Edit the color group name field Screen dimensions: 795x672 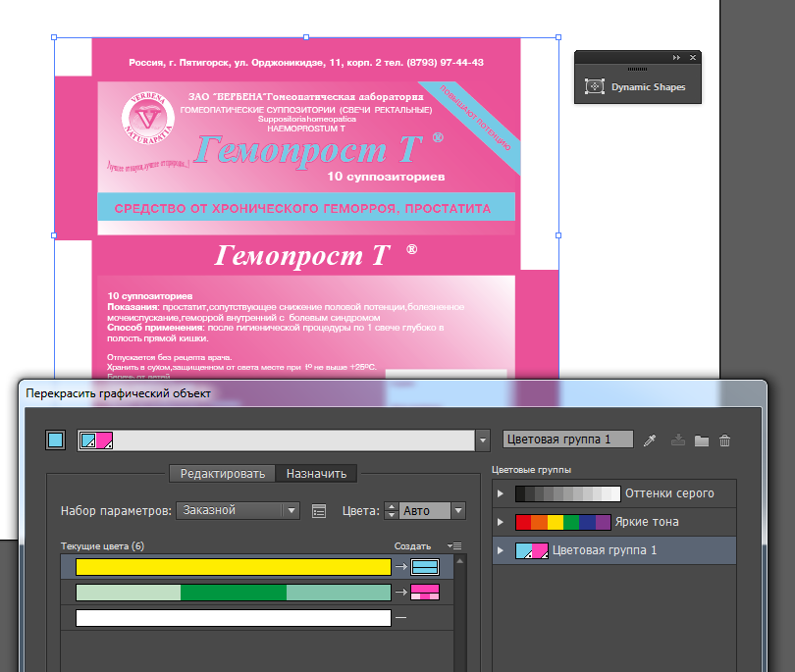568,439
